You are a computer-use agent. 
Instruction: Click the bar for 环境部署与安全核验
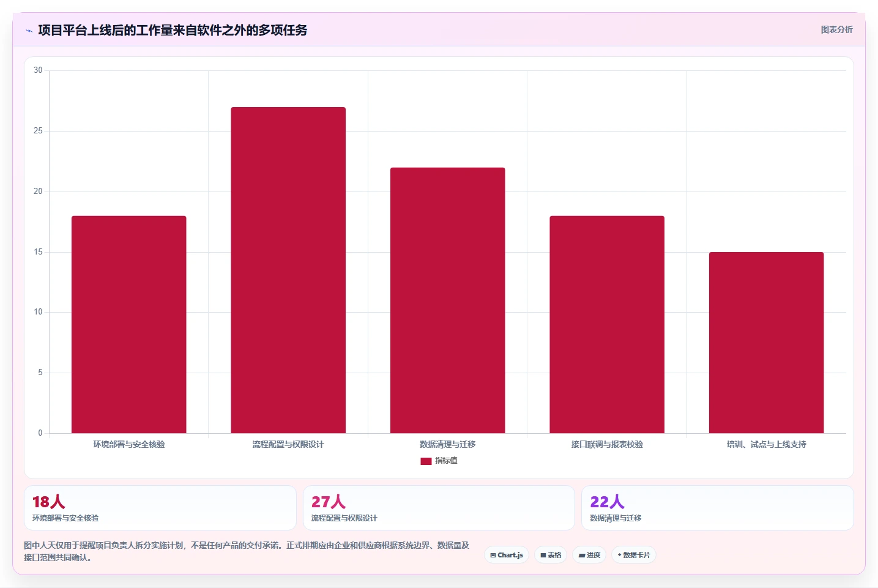(129, 324)
